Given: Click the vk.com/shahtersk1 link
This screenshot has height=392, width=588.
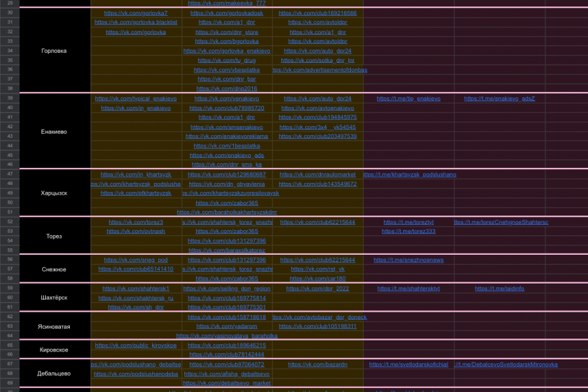Looking at the screenshot, I should click(x=136, y=289).
